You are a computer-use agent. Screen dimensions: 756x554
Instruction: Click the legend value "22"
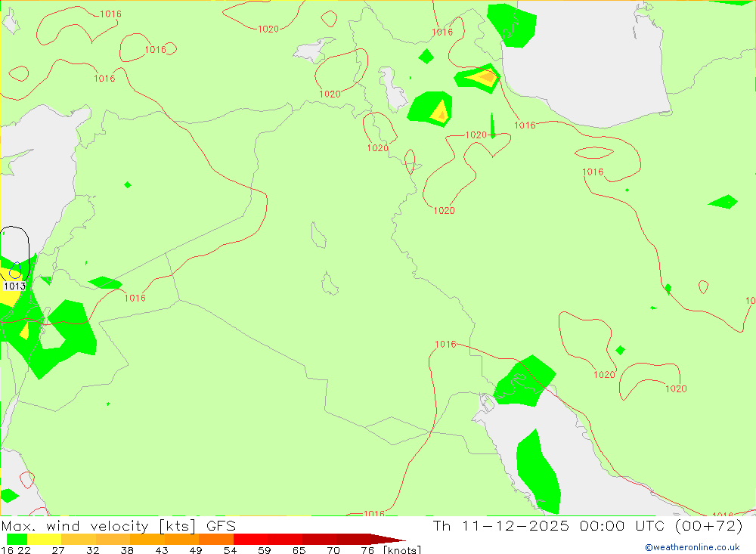pyautogui.click(x=24, y=550)
